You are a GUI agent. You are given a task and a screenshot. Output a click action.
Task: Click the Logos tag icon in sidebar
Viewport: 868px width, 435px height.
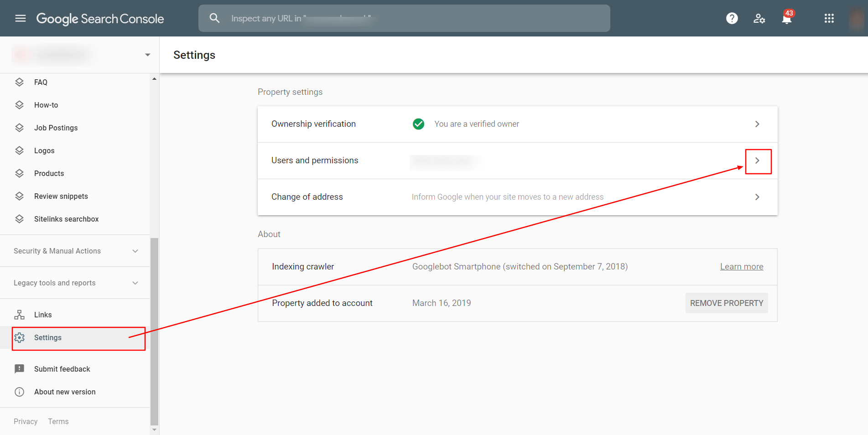tap(20, 150)
